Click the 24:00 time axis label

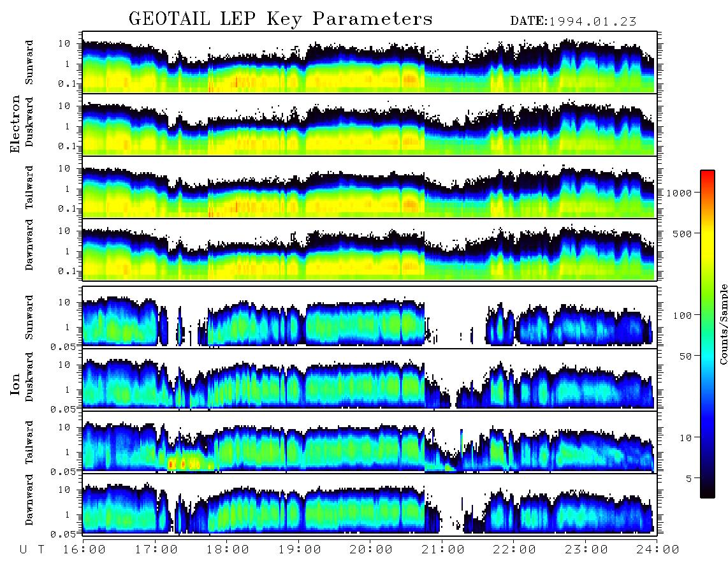coord(658,550)
